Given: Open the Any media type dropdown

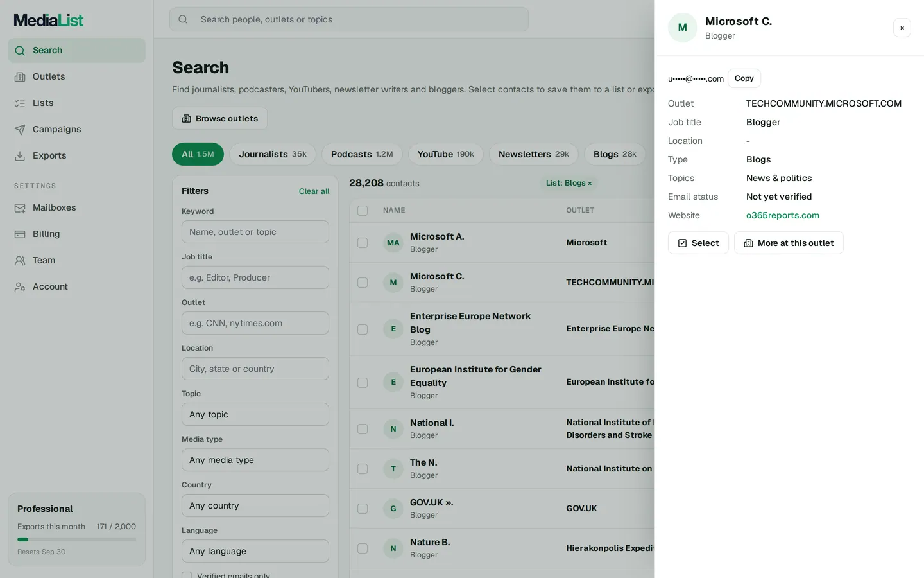Looking at the screenshot, I should click(x=255, y=460).
